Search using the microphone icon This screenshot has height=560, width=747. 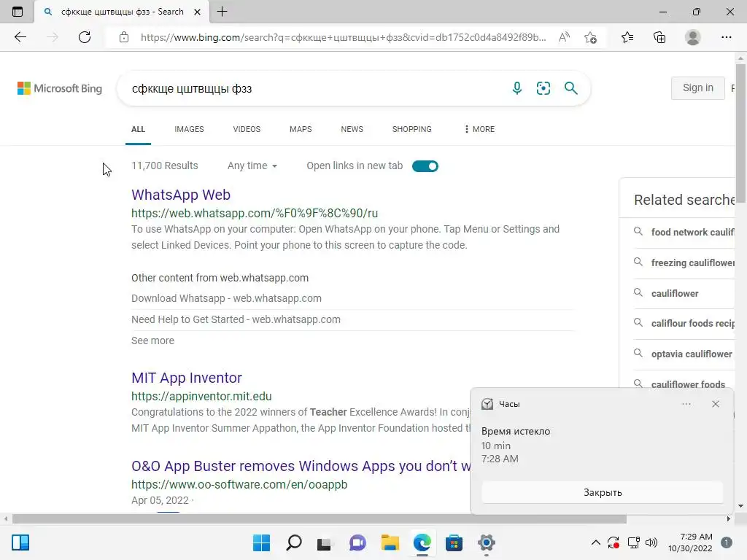click(517, 88)
